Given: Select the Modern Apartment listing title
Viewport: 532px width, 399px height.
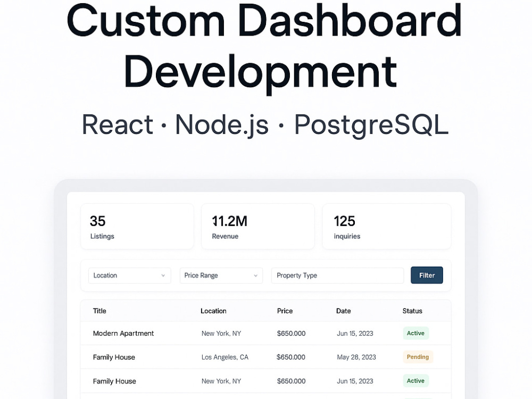Looking at the screenshot, I should pyautogui.click(x=123, y=333).
